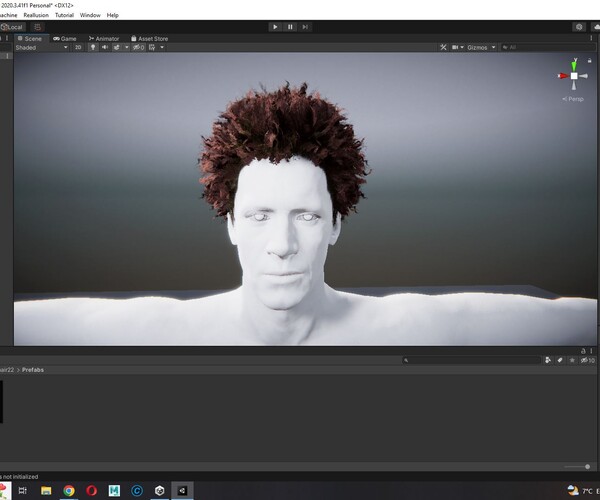Open the Window menu
This screenshot has width=600, height=500.
(89, 15)
